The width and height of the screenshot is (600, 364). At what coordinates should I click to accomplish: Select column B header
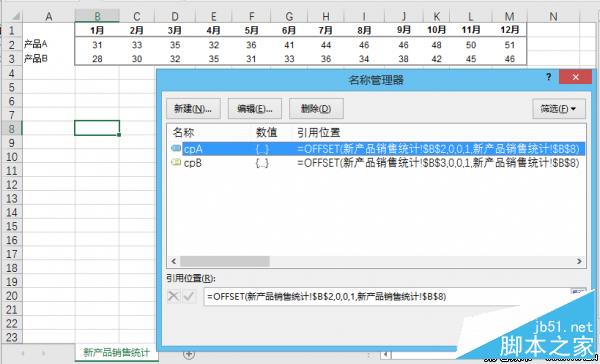97,16
